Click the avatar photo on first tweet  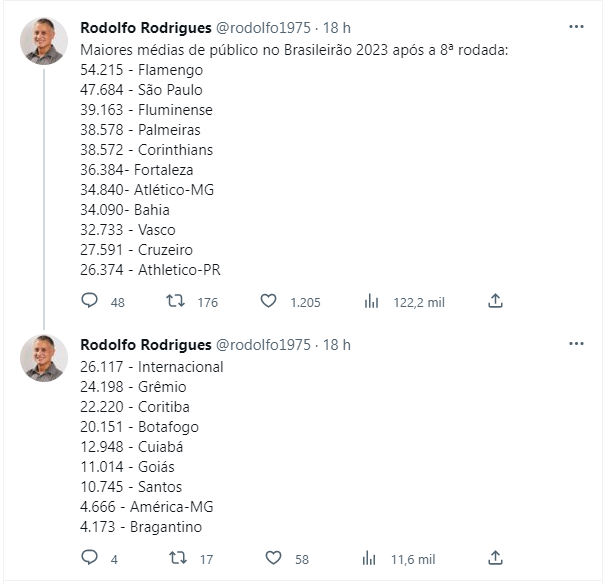click(x=44, y=41)
